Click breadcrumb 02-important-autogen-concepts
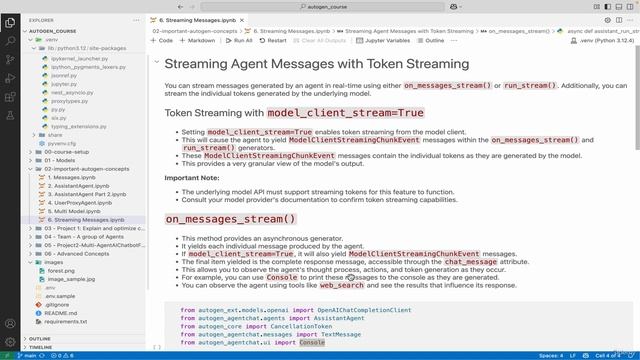 coord(195,31)
